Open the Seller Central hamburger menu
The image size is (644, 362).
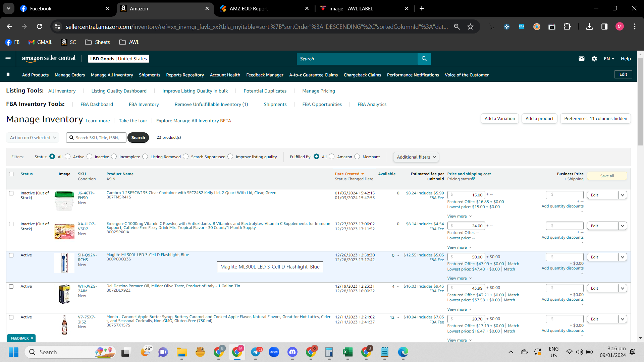point(8,59)
